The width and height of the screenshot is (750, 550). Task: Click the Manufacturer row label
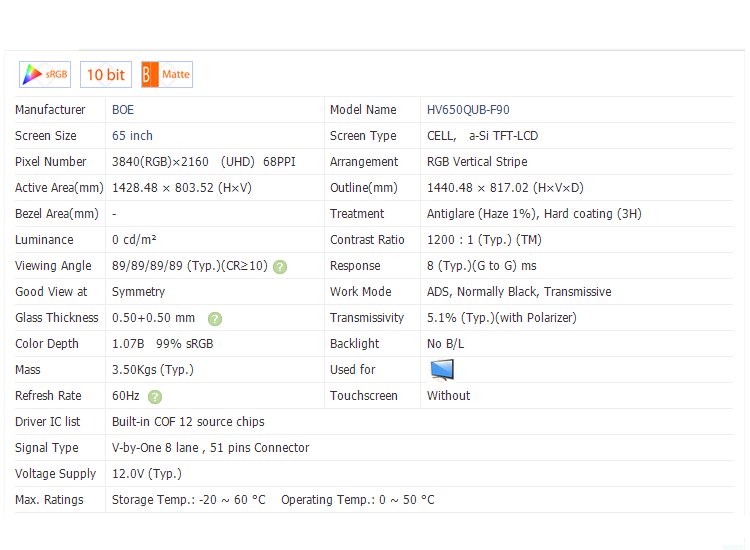tap(50, 110)
